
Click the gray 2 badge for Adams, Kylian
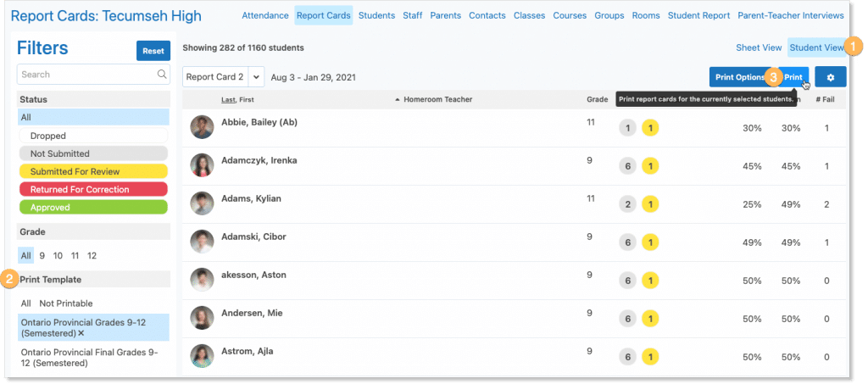coord(627,205)
